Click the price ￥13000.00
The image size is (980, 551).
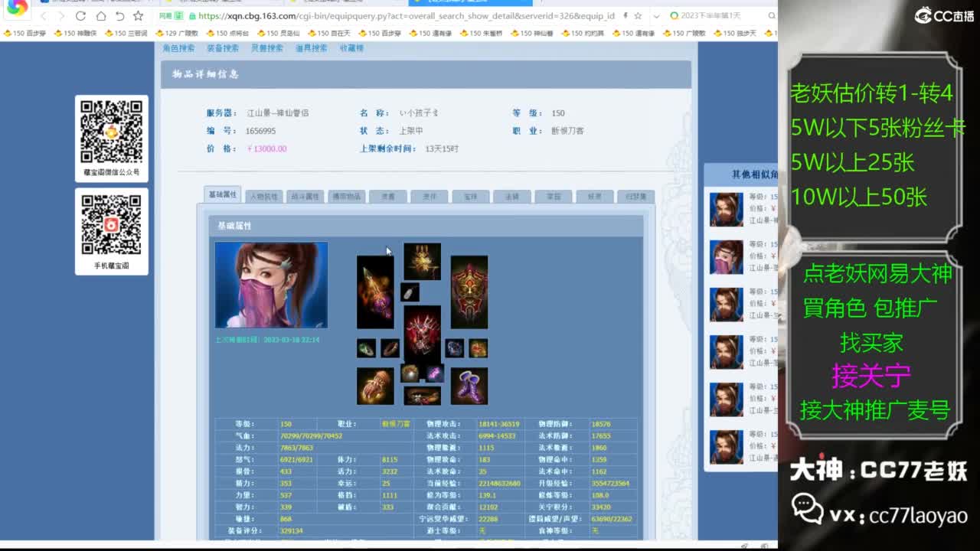tap(266, 148)
